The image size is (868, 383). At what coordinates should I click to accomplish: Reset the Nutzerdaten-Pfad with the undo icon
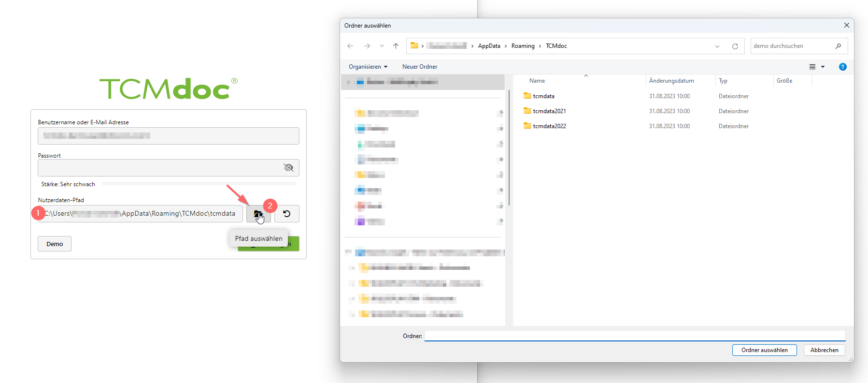287,214
